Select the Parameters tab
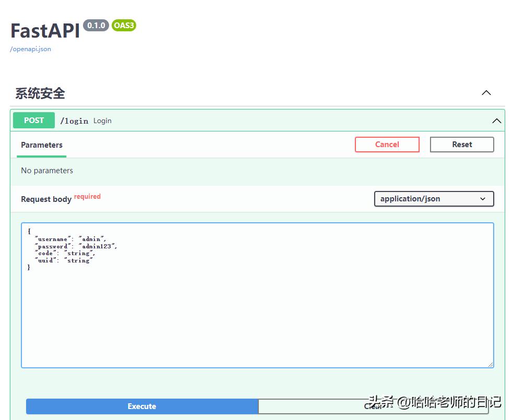513x420 pixels. (42, 145)
